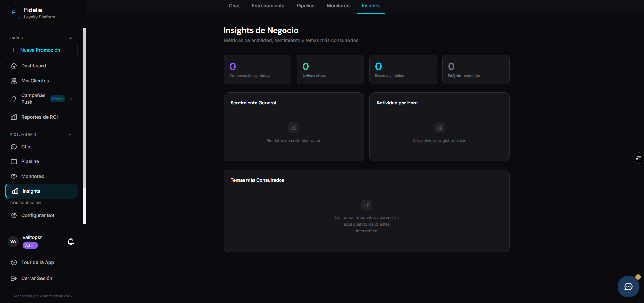Click the FAQ sin responder metric card
Screen dimensions: 644x303
tap(476, 69)
